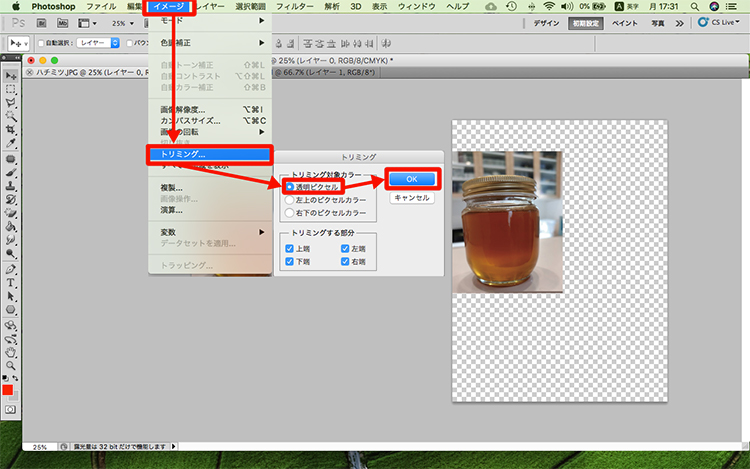
Task: Select the Hand tool
Action: pyautogui.click(x=11, y=352)
